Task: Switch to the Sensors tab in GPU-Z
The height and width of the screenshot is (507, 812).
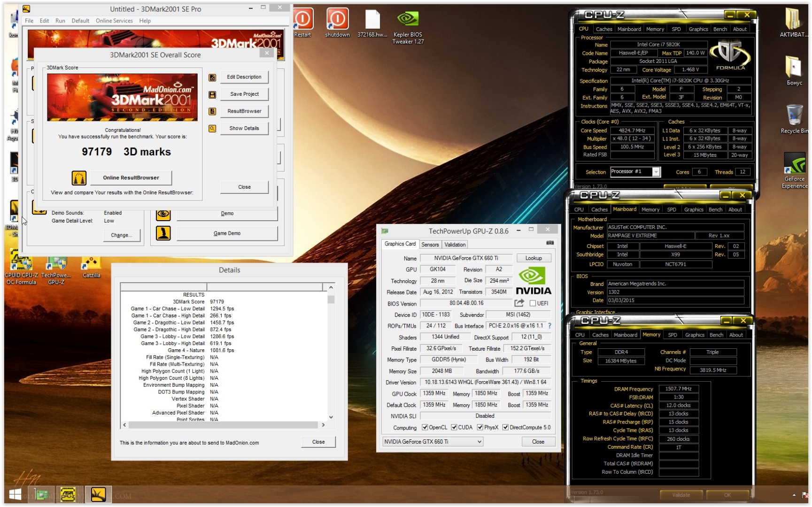Action: coord(430,245)
